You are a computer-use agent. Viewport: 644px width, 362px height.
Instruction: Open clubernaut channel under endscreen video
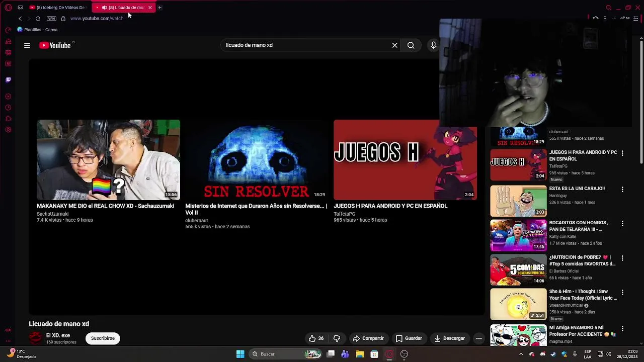196,221
